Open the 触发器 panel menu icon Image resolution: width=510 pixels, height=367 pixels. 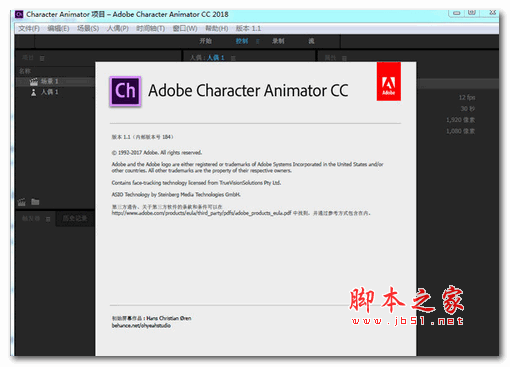(48, 219)
